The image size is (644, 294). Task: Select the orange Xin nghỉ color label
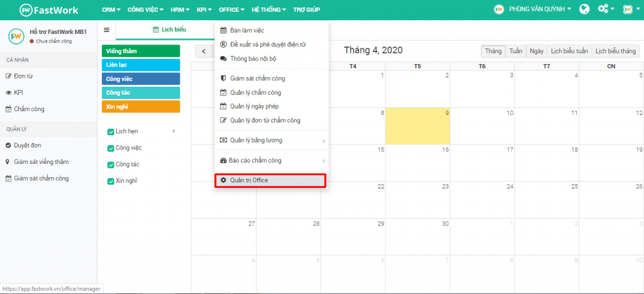pos(140,107)
